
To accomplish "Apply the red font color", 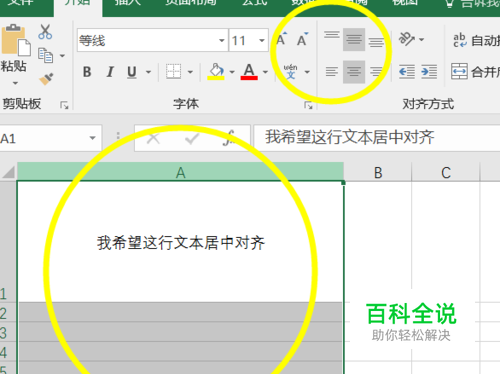I will click(x=249, y=71).
